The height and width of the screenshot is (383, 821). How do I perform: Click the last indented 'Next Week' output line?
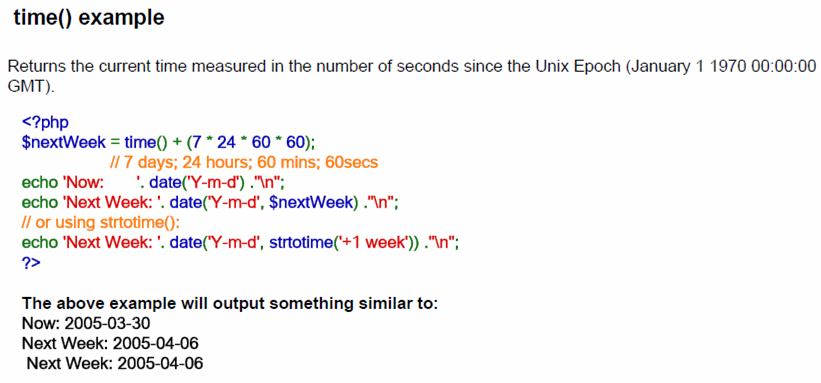click(115, 363)
